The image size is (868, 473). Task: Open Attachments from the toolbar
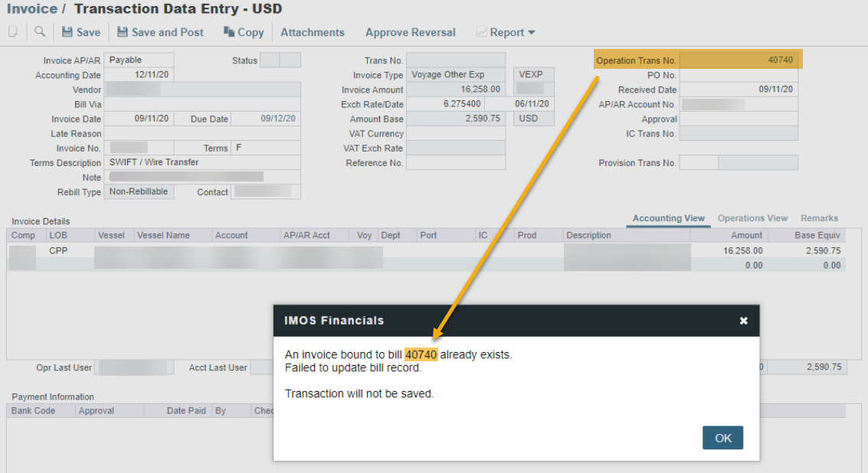coord(313,32)
